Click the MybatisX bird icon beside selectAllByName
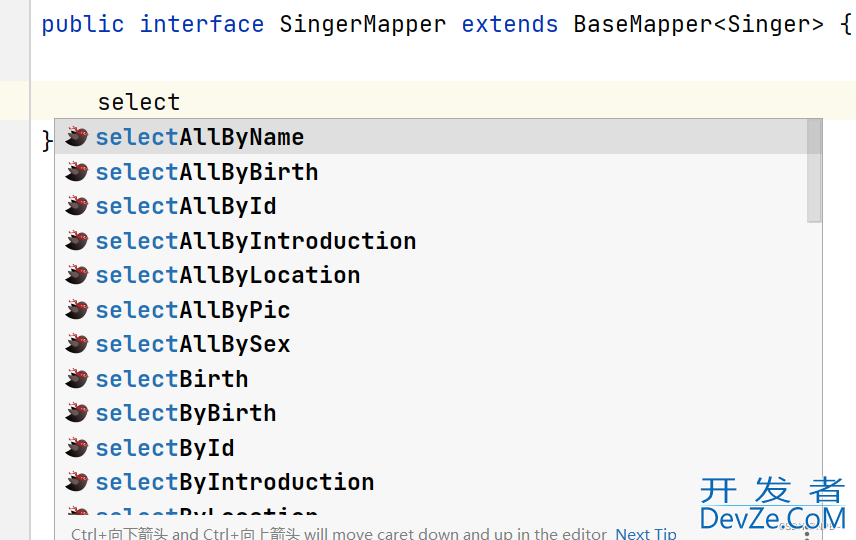Screen dimensions: 856x540 pyautogui.click(x=76, y=137)
